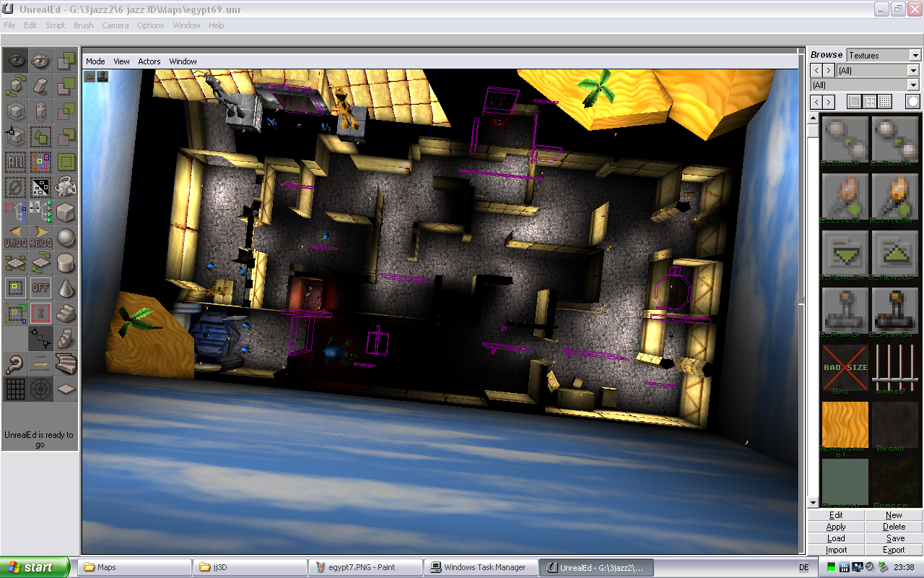Click the Load button

click(836, 538)
